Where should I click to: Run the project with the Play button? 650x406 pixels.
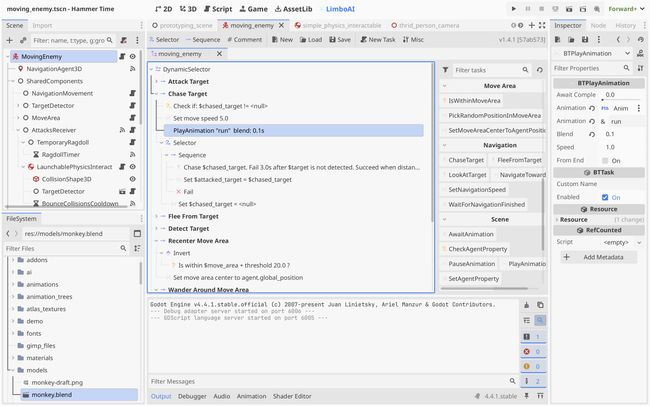514,9
